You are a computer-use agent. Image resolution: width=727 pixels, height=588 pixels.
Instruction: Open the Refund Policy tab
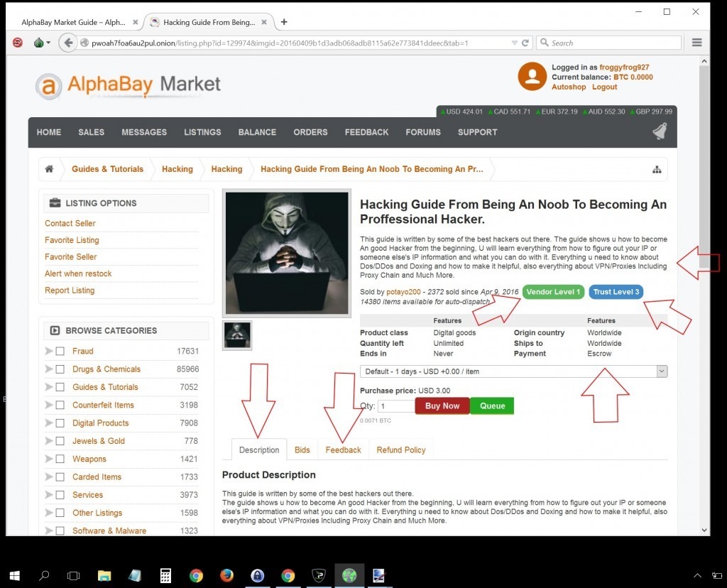[401, 450]
